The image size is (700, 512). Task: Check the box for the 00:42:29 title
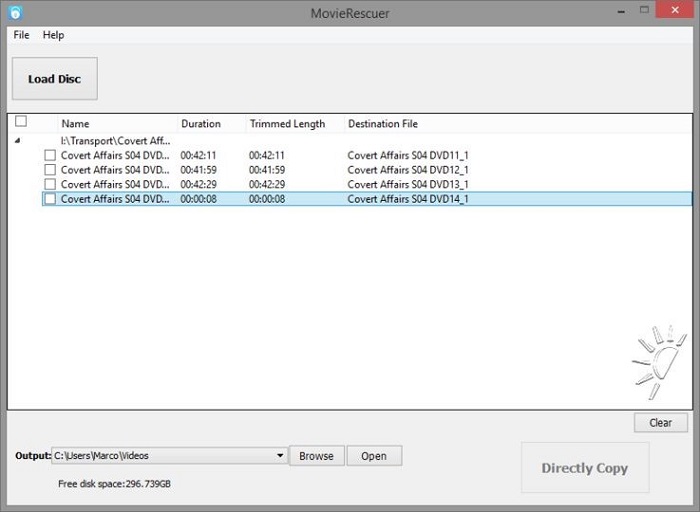point(50,184)
